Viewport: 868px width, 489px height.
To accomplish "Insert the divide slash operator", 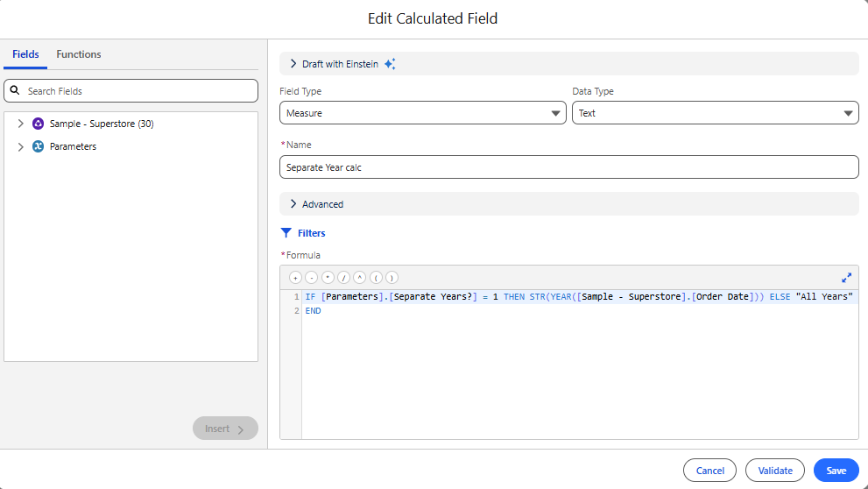I will (343, 278).
